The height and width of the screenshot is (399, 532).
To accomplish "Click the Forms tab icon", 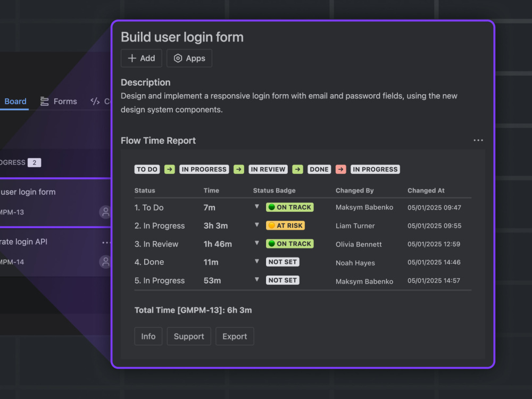I will (x=44, y=102).
